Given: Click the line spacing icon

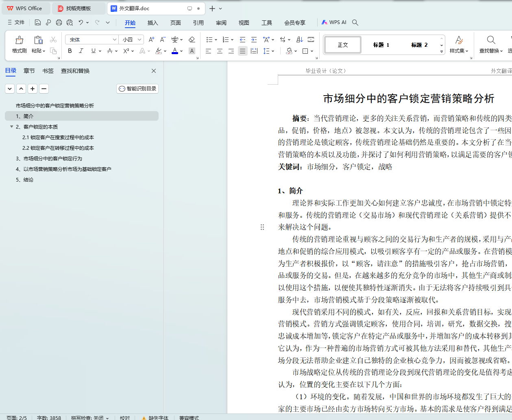Looking at the screenshot, I should pyautogui.click(x=266, y=51).
